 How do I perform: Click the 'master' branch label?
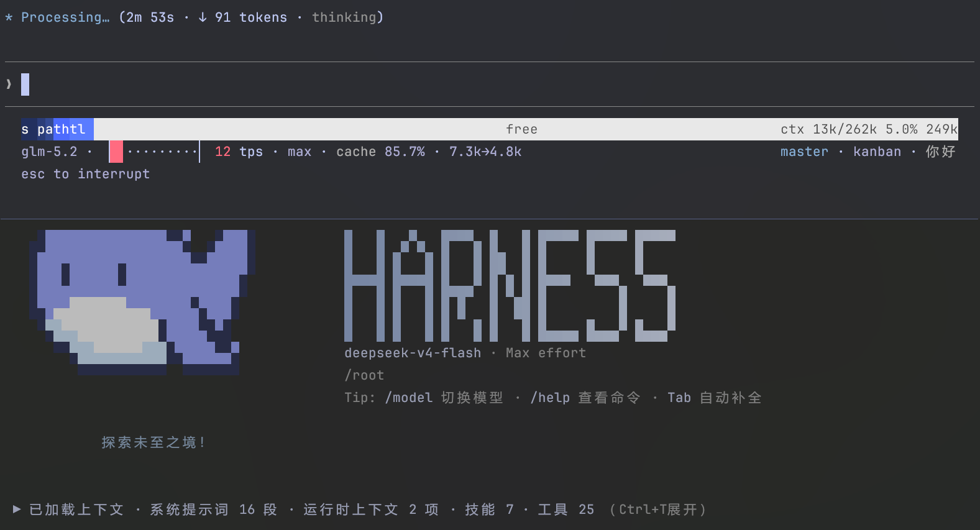click(x=805, y=152)
